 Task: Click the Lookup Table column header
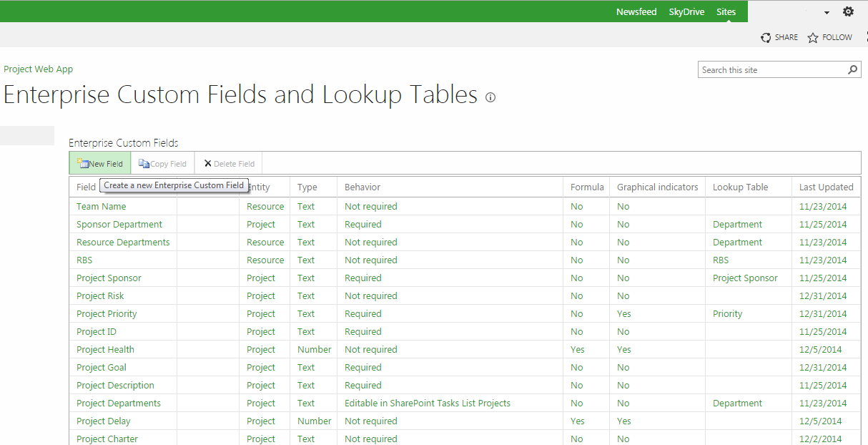740,187
